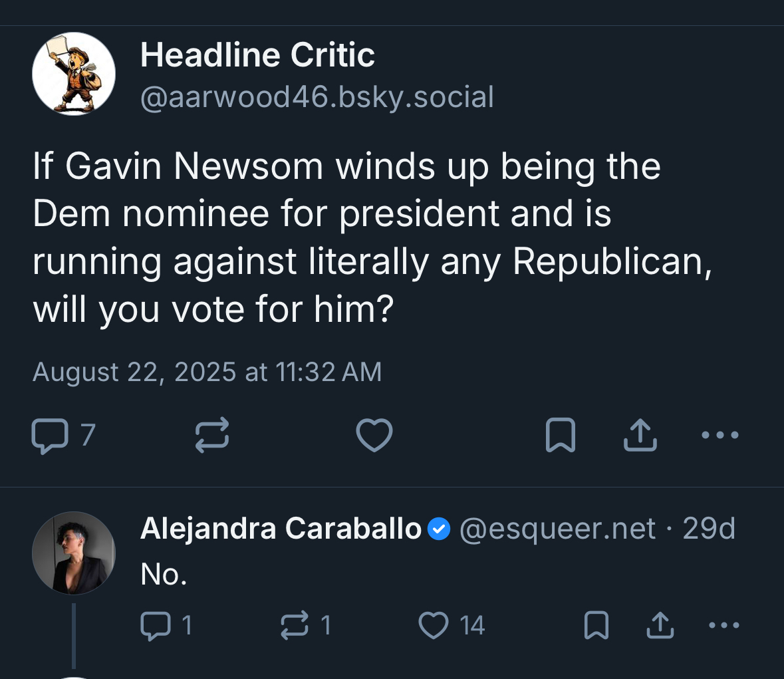Open Alejandra Caraballo's avatar
The image size is (784, 679).
(x=74, y=553)
